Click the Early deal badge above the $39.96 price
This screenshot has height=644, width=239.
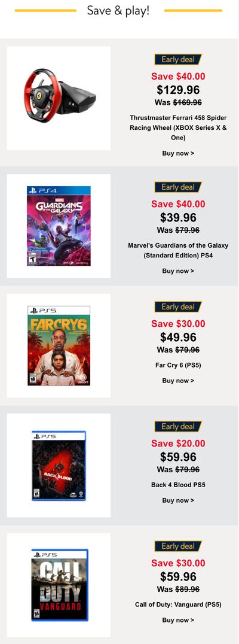[178, 187]
